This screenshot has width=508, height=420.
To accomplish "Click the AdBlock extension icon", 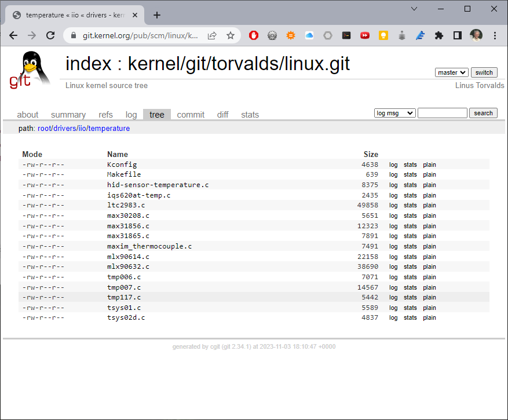I will pos(254,35).
